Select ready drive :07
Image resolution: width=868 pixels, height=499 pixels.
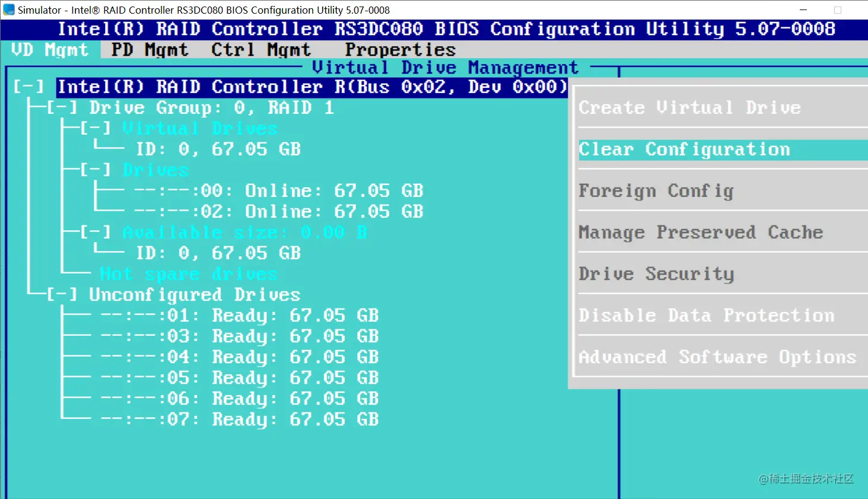coord(240,419)
